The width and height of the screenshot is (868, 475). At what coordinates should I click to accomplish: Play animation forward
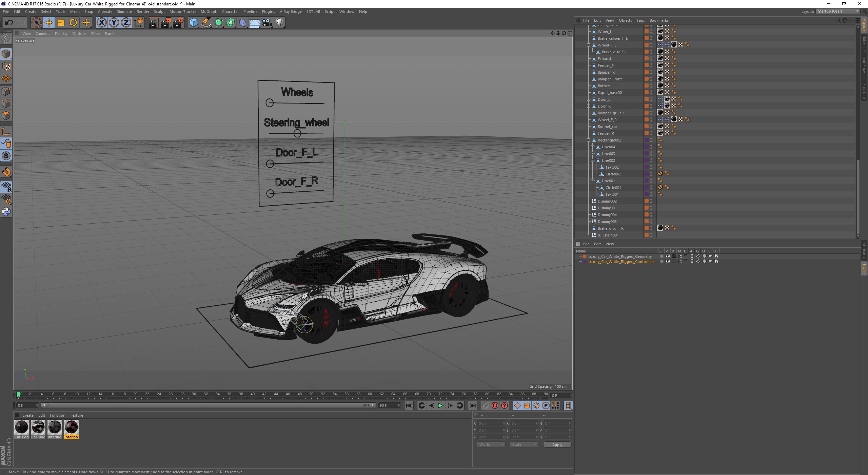(x=440, y=405)
